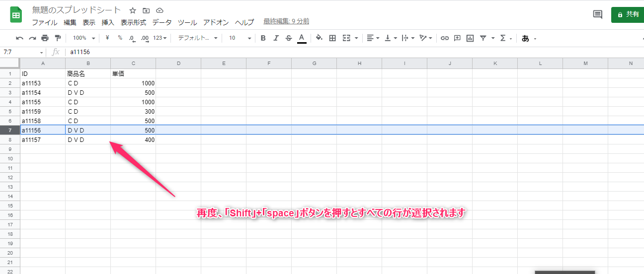Toggle italic formatting
This screenshot has height=274, width=644.
(x=276, y=38)
